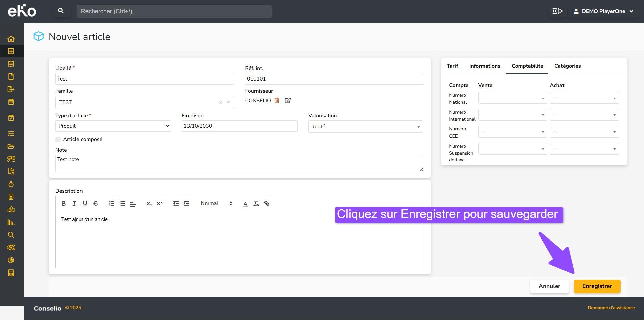Insert a numbered list in description

pos(112,203)
